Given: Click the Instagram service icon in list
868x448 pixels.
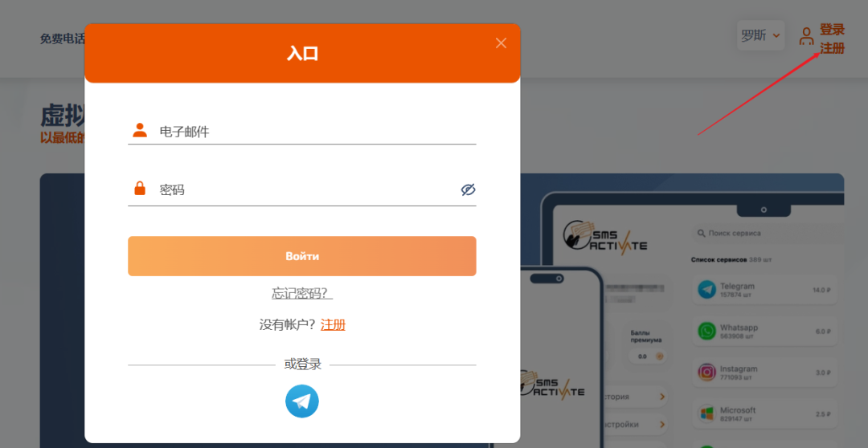Looking at the screenshot, I should click(x=707, y=373).
